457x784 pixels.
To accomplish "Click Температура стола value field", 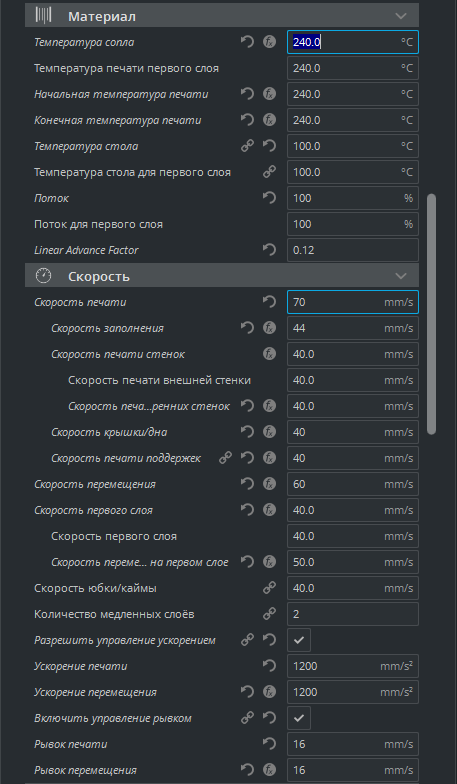I will coord(353,146).
